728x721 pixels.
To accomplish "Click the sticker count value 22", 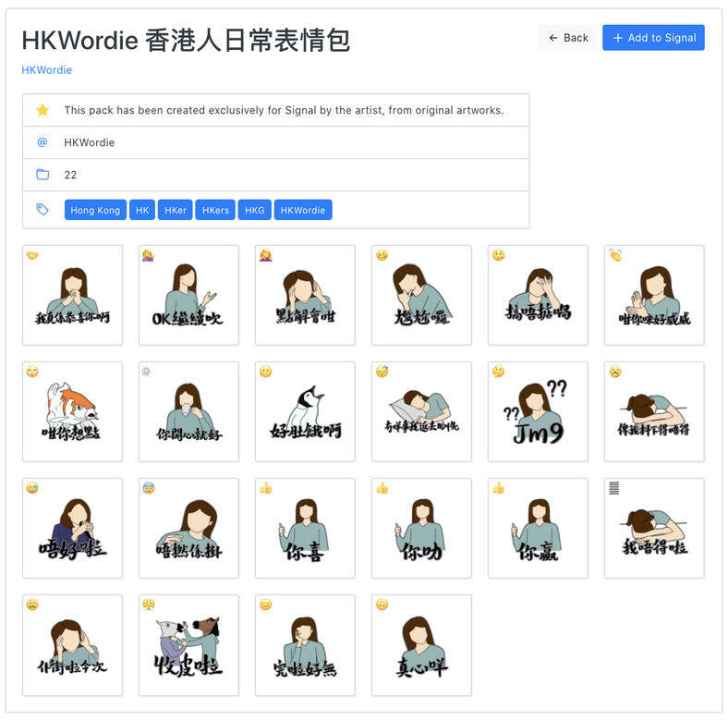I will (x=70, y=175).
